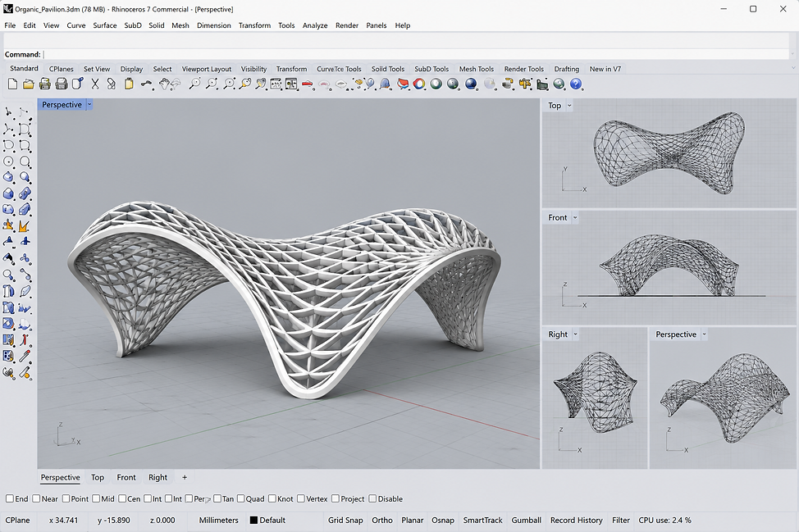Toggle Grid Snap in status bar

pyautogui.click(x=345, y=521)
